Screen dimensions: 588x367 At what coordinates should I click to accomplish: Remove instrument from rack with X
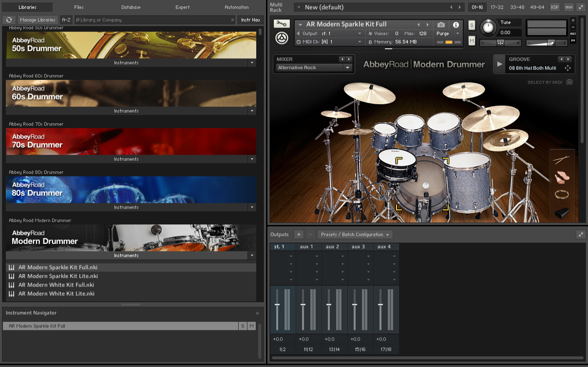[x=573, y=20]
